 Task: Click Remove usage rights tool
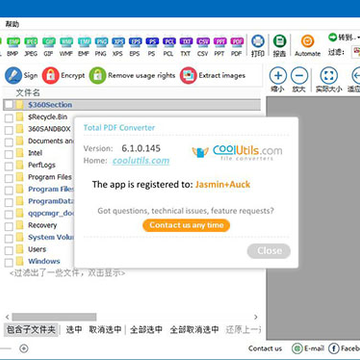coord(132,76)
